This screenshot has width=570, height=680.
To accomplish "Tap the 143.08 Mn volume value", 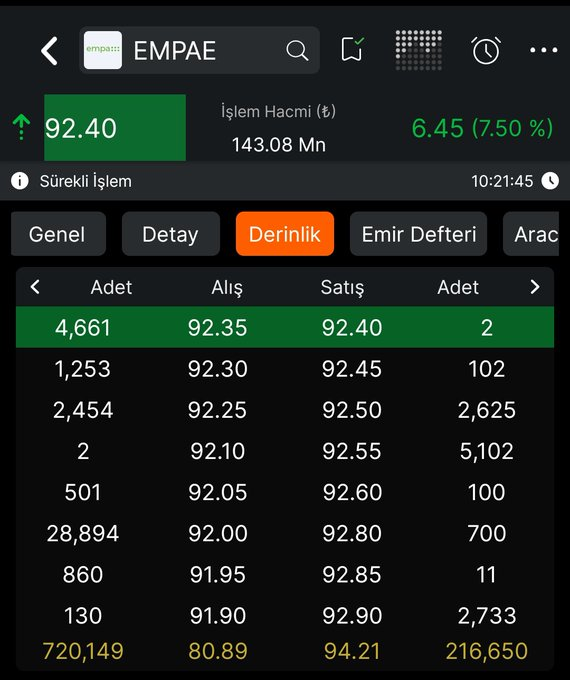I will coord(278,145).
